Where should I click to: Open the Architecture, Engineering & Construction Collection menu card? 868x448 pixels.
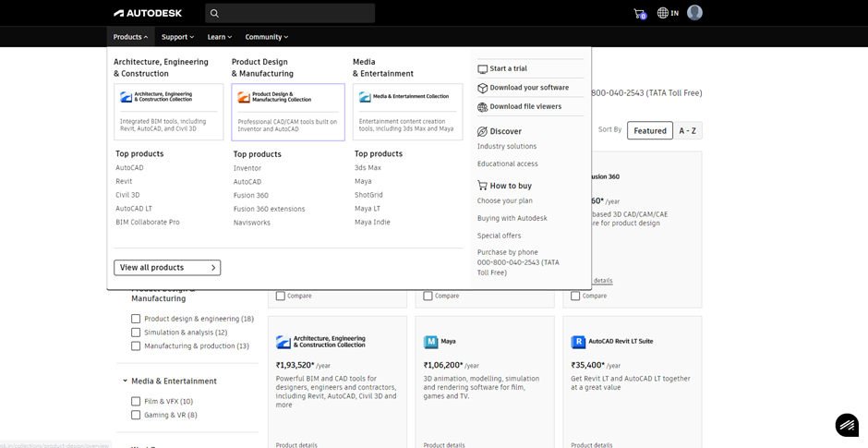coord(169,112)
